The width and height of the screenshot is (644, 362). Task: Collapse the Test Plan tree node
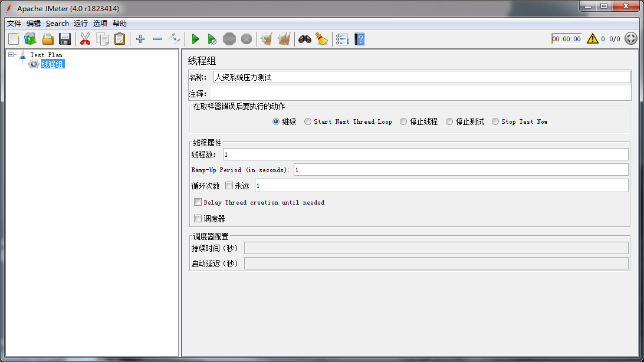click(11, 54)
